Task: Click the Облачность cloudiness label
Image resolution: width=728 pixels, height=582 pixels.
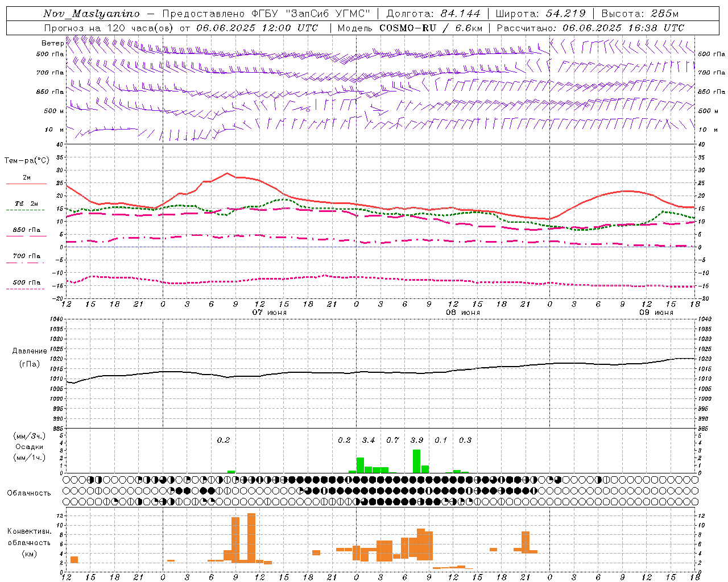Action: pos(29,493)
